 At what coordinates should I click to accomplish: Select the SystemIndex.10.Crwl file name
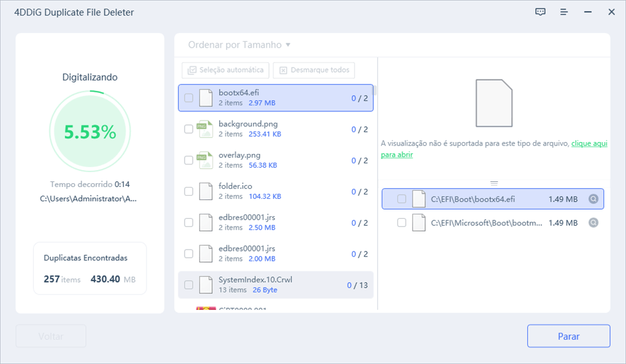(255, 280)
